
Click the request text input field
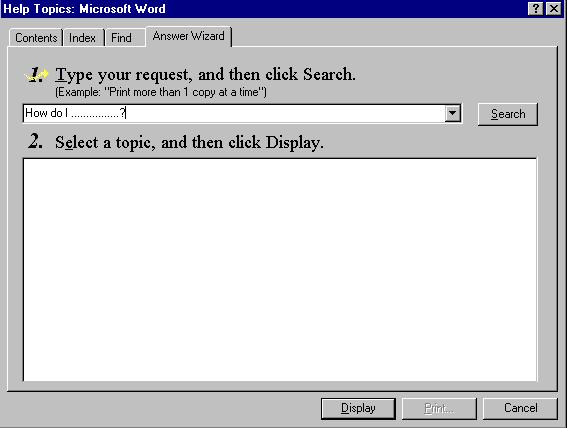pyautogui.click(x=234, y=114)
